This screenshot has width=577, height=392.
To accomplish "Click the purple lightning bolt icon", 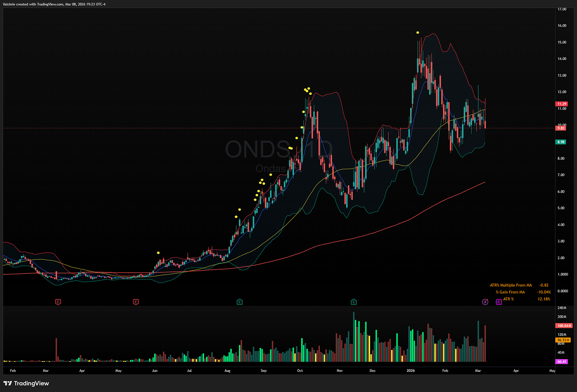I will pos(485,302).
